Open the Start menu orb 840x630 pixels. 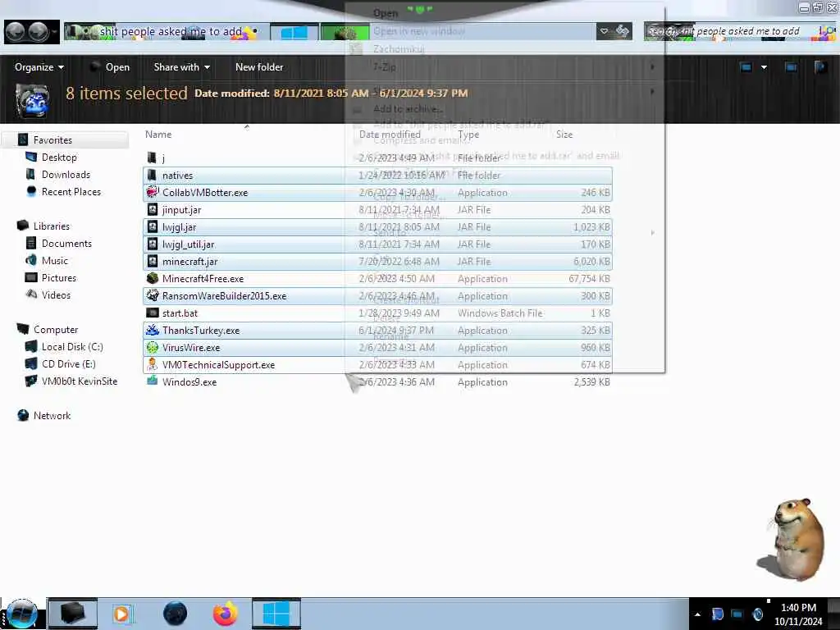coord(22,614)
